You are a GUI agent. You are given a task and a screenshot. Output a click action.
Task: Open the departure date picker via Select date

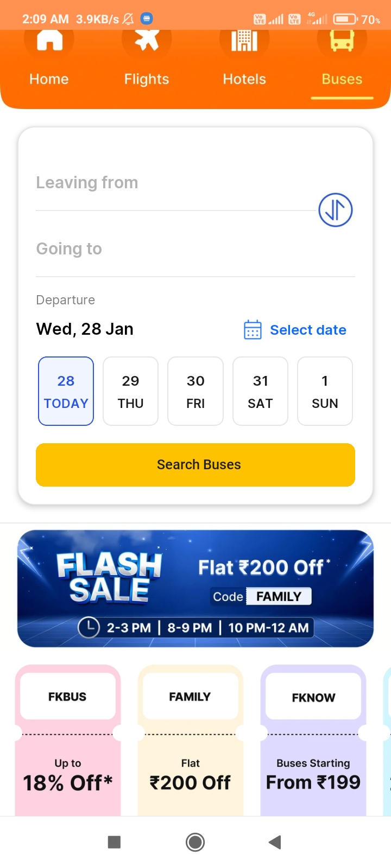click(x=308, y=330)
